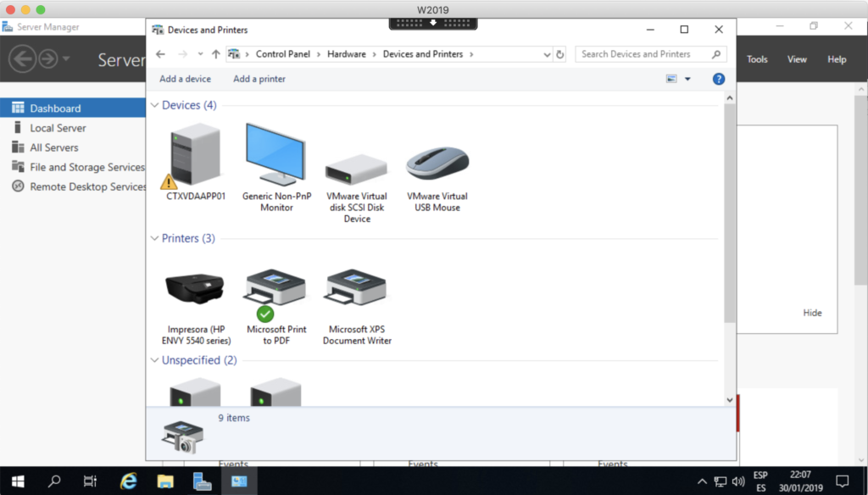Click the blue Help question mark icon

click(718, 79)
